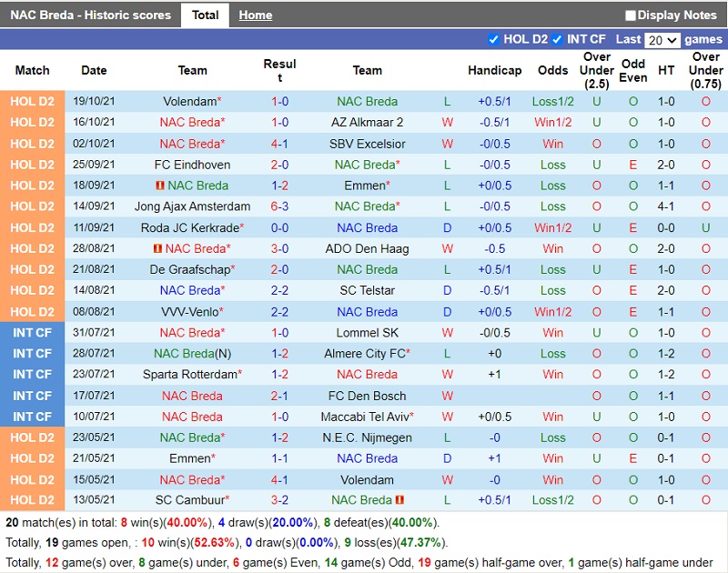The height and width of the screenshot is (573, 728).
Task: Open FC Den Bosch team link
Action: pyautogui.click(x=367, y=396)
